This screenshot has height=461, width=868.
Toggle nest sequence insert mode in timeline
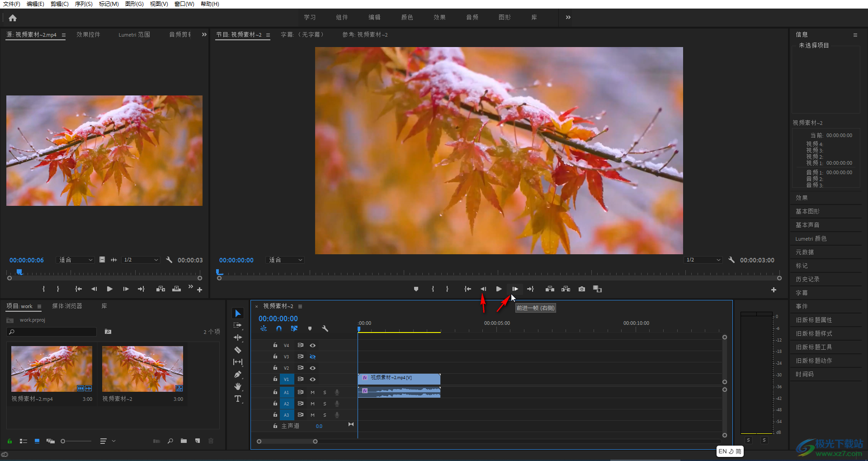264,329
